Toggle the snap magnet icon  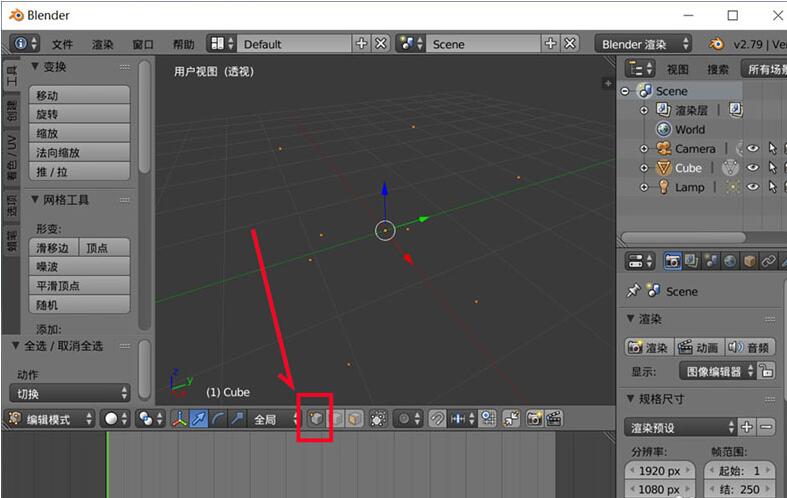[x=438, y=418]
